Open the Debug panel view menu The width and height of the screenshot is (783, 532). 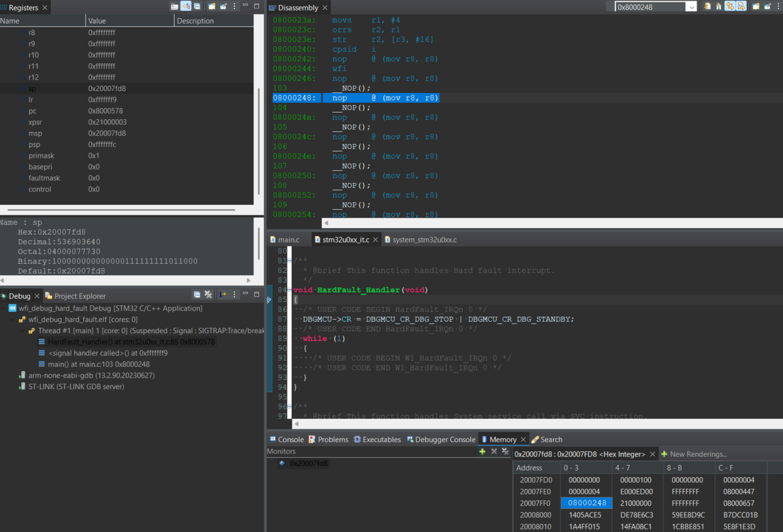235,295
